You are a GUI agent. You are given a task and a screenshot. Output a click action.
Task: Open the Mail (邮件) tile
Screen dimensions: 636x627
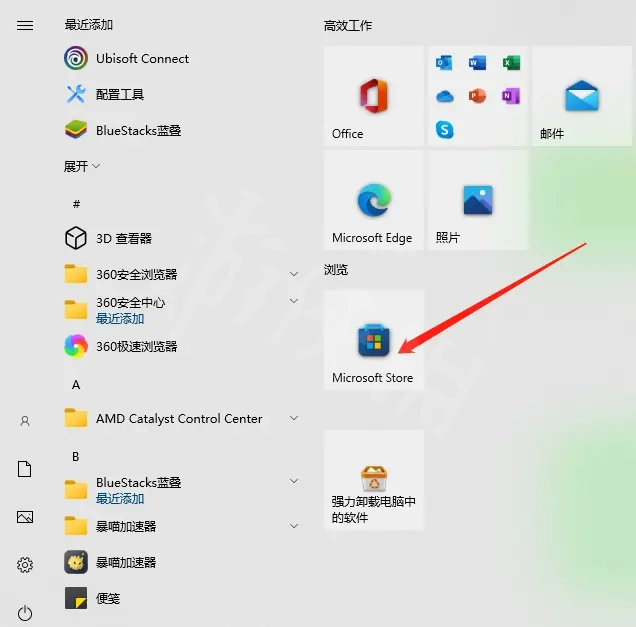tap(581, 96)
